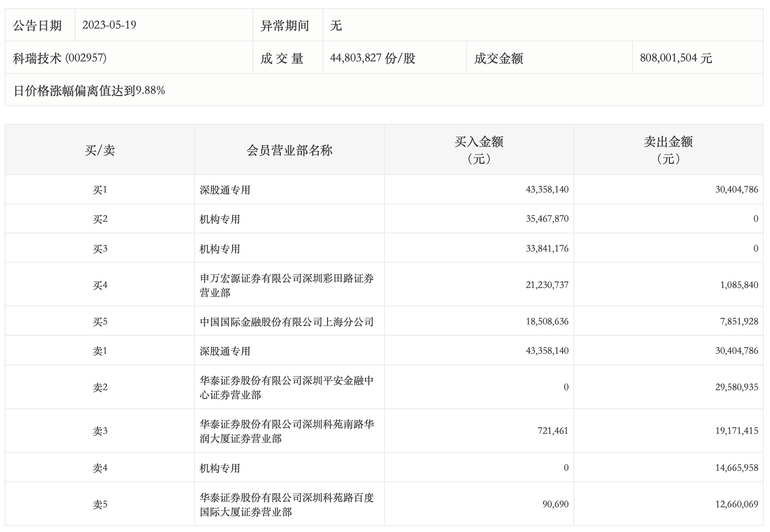
Task: Open 中国国际金融 上海分公司 entry
Action: [286, 322]
